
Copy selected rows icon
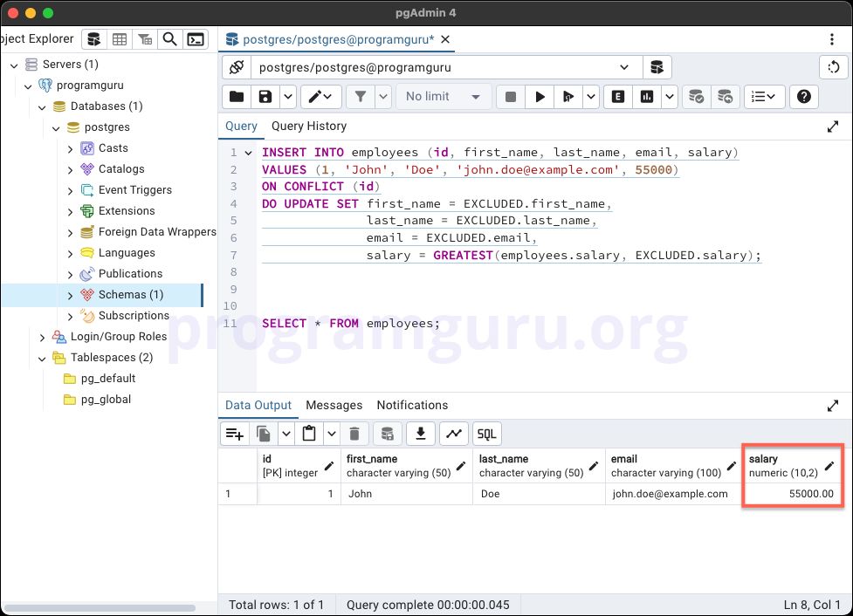tap(264, 434)
